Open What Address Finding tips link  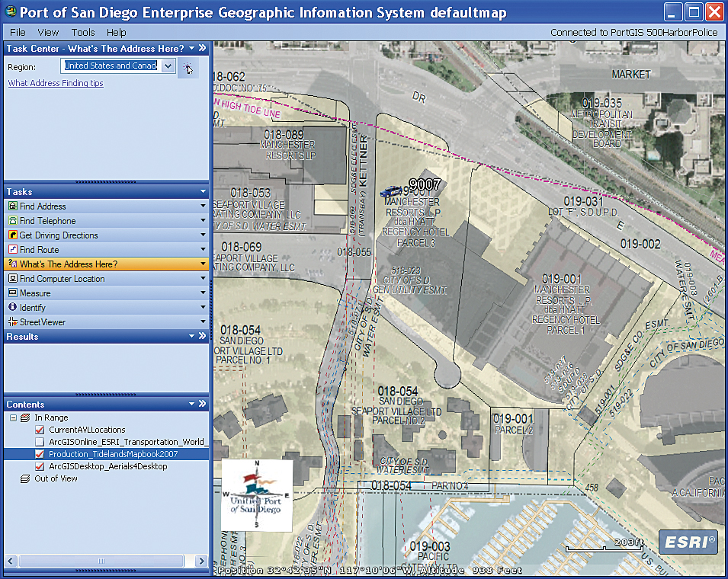56,83
